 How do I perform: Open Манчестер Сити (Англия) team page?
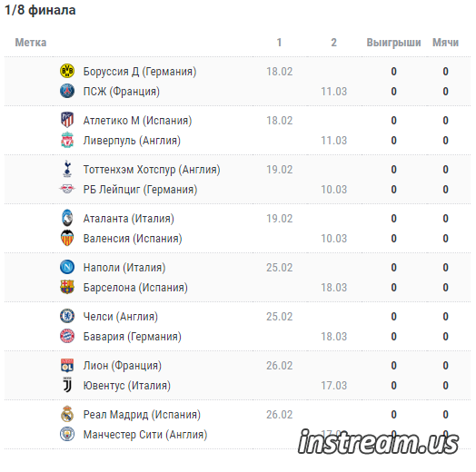tap(145, 435)
